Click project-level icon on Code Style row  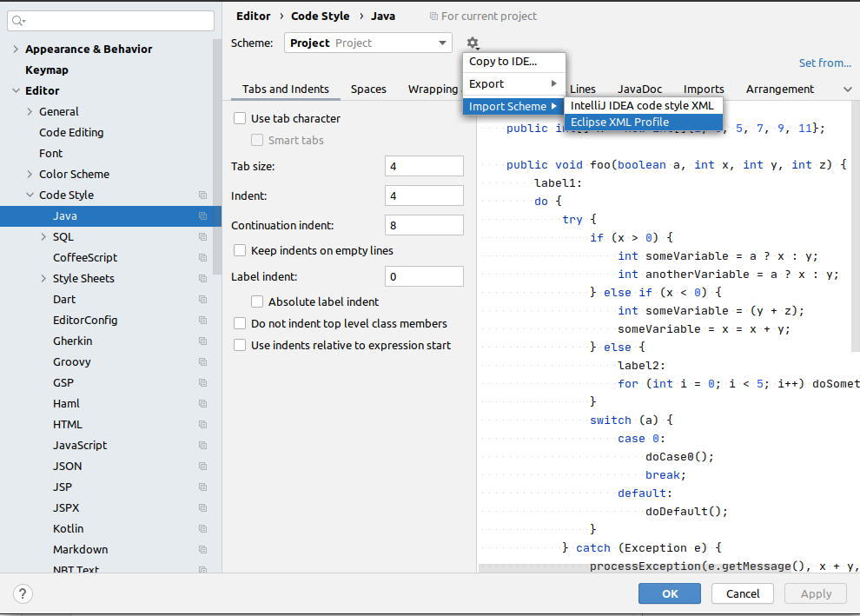coord(203,195)
